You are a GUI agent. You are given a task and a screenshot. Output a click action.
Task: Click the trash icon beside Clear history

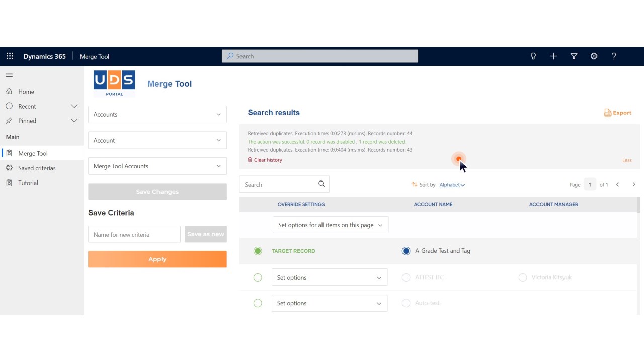pos(250,160)
